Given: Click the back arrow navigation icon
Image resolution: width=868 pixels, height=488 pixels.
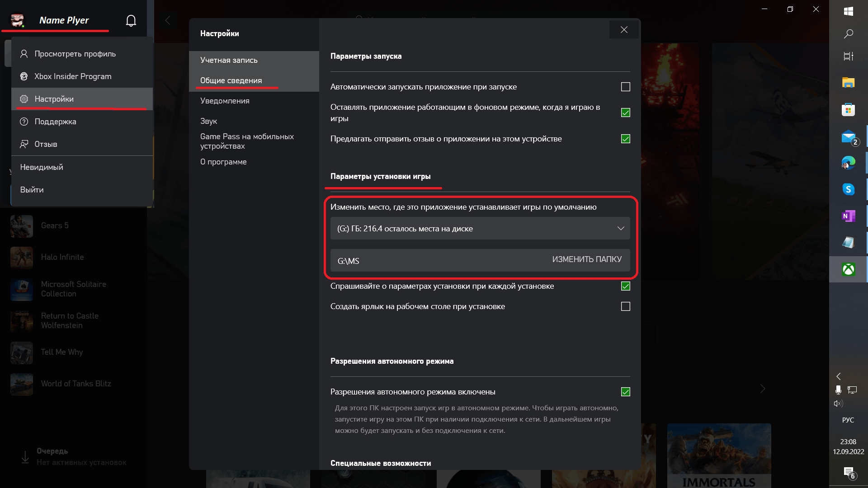Looking at the screenshot, I should tap(168, 20).
